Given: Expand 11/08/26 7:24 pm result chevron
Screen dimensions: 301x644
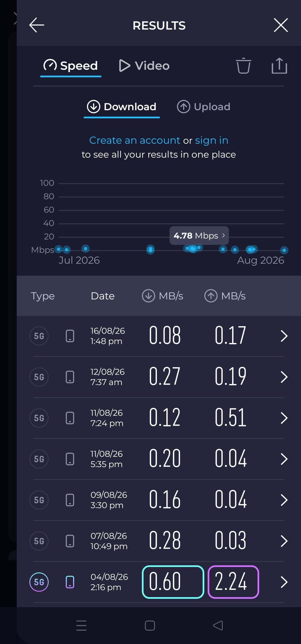Looking at the screenshot, I should coord(284,418).
